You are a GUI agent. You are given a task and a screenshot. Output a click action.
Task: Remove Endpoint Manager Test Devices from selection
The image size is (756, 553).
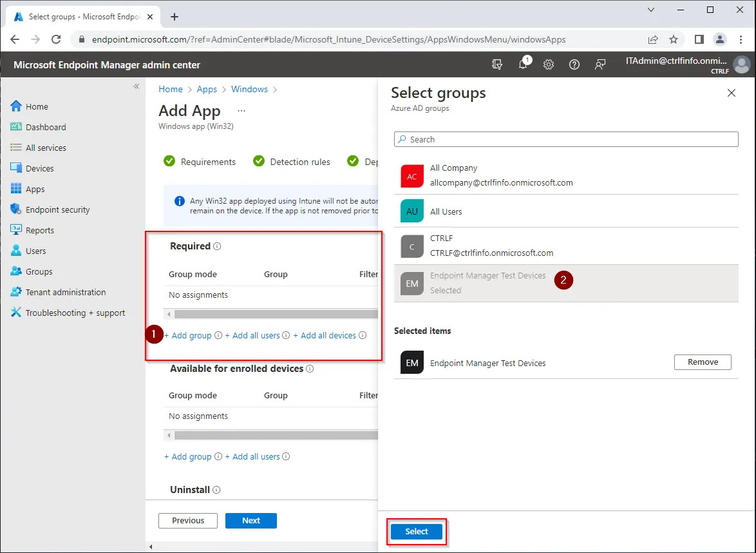(x=703, y=362)
